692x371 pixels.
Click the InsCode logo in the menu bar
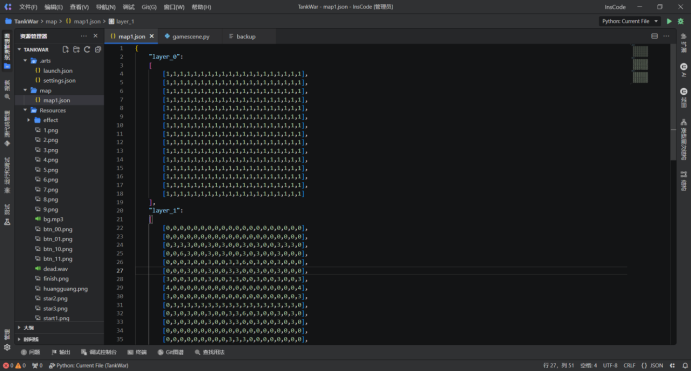click(x=8, y=7)
